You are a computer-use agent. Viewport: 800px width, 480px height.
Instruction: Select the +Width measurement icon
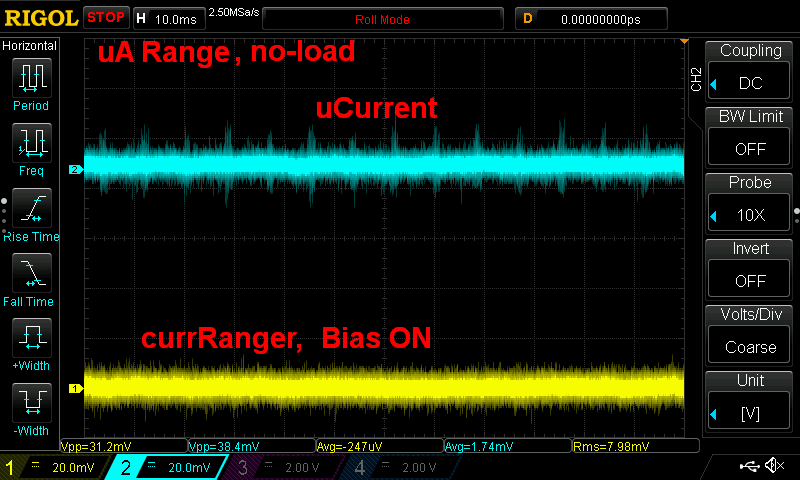[32, 338]
